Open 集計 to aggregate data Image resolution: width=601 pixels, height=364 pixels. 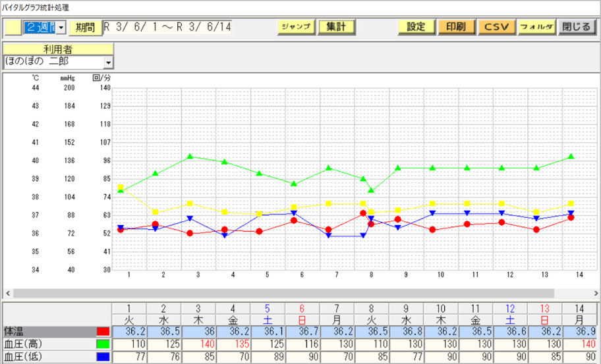coord(336,27)
